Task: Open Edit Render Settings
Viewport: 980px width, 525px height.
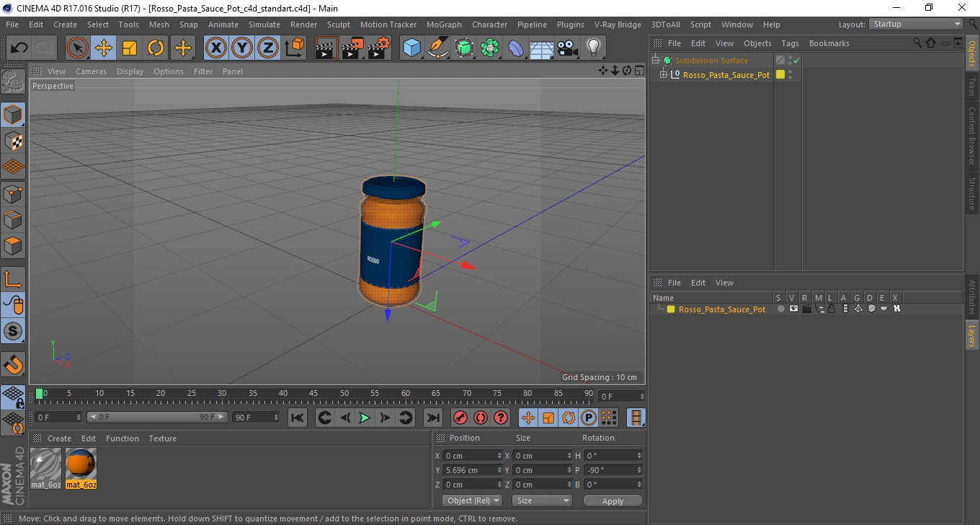Action: pyautogui.click(x=379, y=48)
